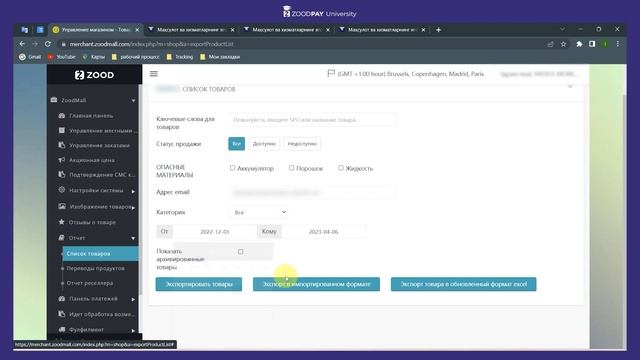Open Карты bookmark
This screenshot has height=360, width=640.
pyautogui.click(x=93, y=57)
